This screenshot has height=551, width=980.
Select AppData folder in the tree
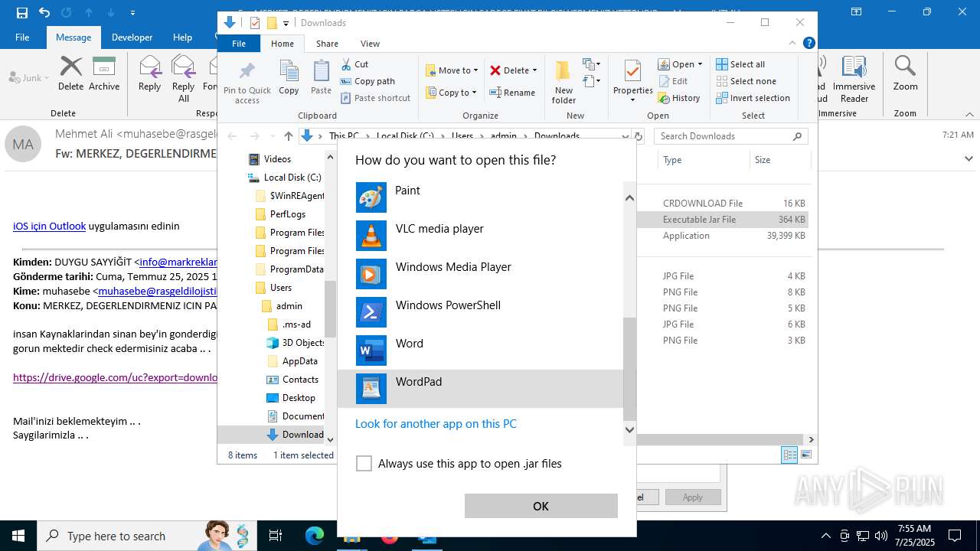[x=292, y=361]
